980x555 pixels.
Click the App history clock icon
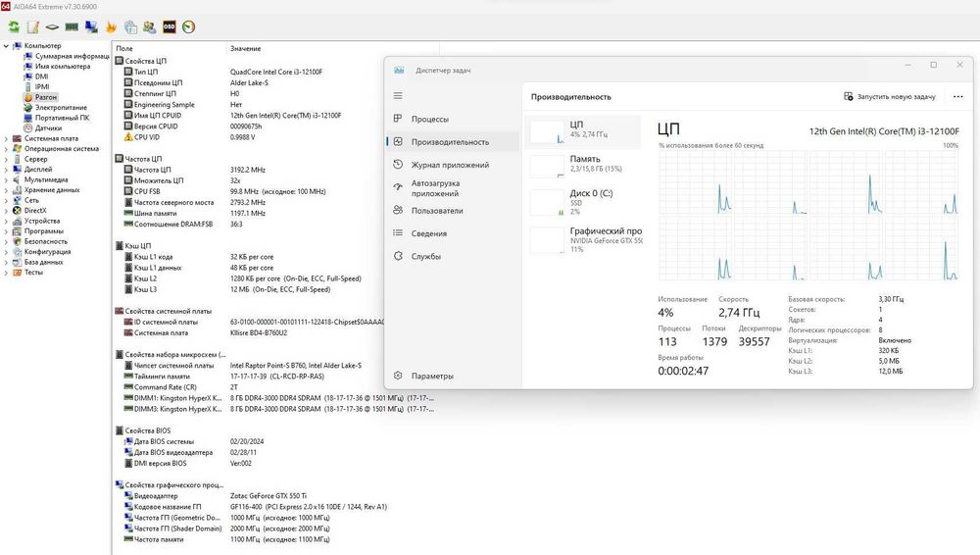pos(398,165)
